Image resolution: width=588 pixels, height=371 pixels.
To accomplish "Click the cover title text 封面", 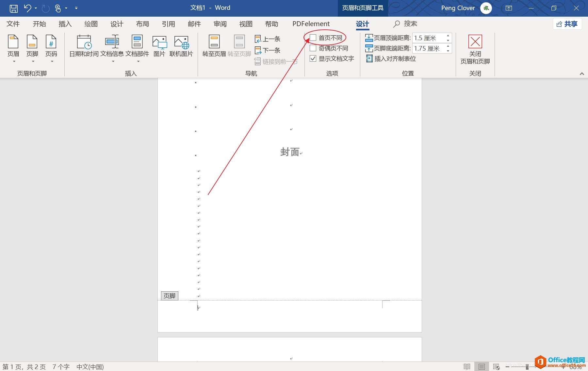I will [290, 152].
